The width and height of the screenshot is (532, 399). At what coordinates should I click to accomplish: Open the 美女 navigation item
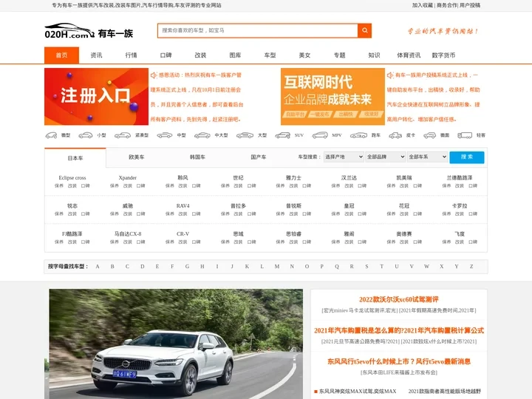[x=304, y=55]
